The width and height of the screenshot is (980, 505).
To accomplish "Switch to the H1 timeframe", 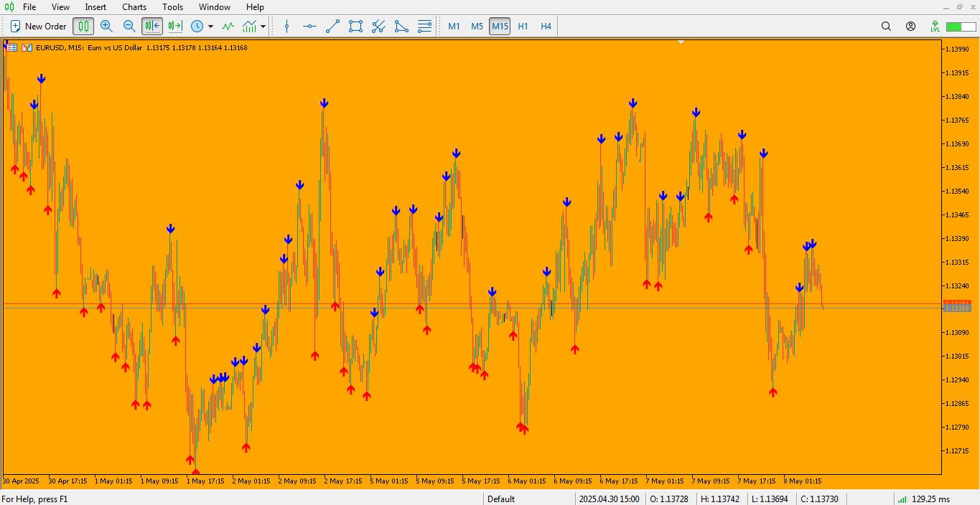I will tap(523, 27).
